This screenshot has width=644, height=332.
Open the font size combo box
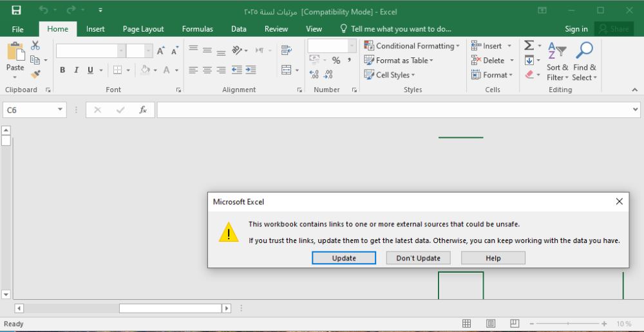coord(140,51)
